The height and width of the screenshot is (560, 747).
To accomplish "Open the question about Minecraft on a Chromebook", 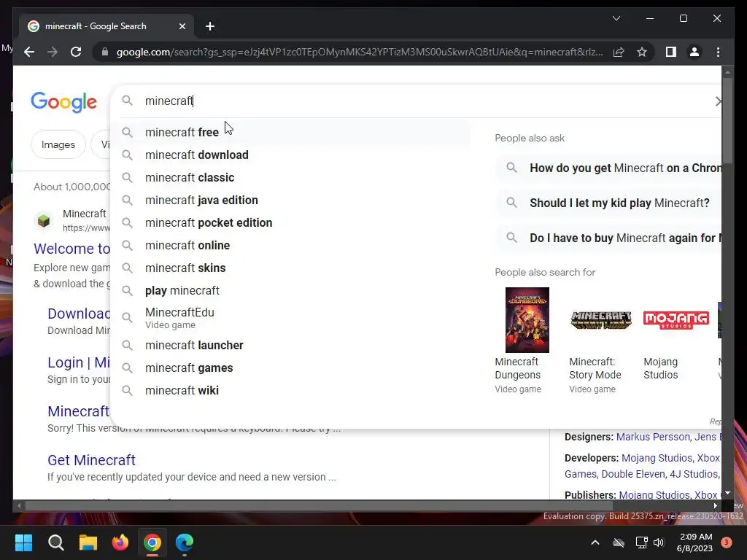I will coord(608,168).
